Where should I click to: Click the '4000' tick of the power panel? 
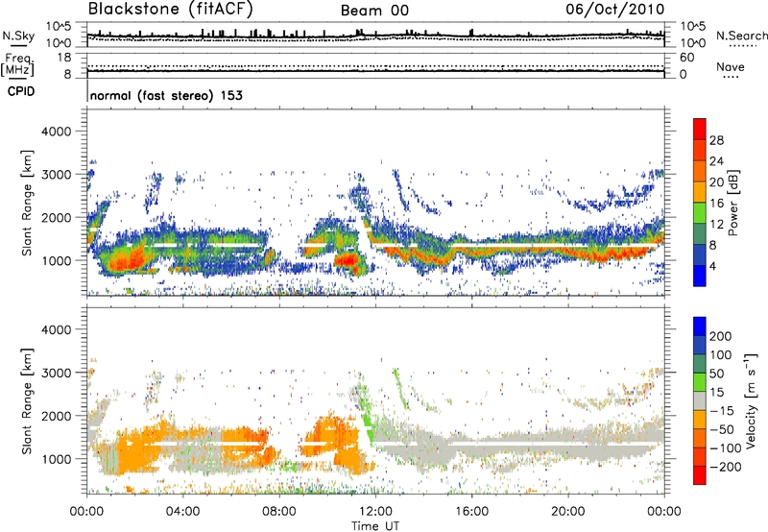56,132
